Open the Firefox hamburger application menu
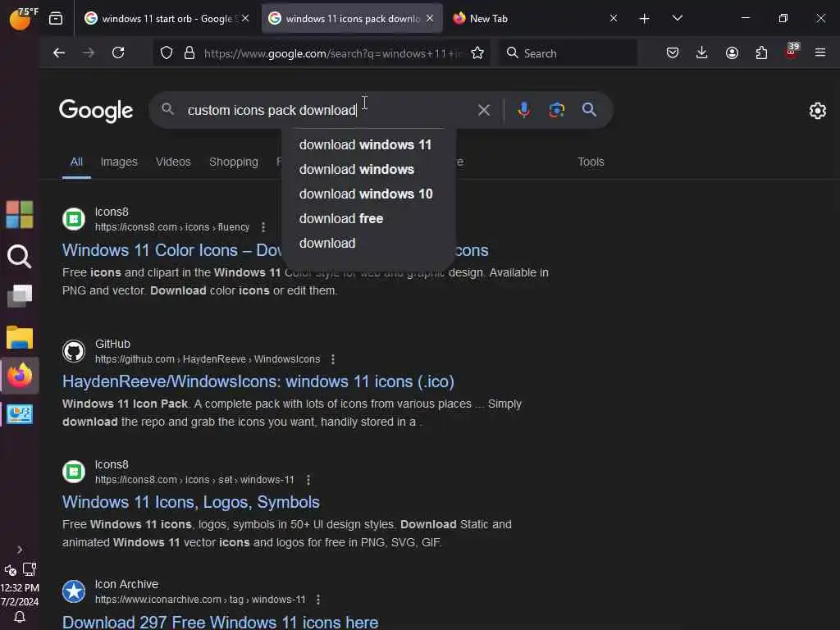 click(820, 52)
